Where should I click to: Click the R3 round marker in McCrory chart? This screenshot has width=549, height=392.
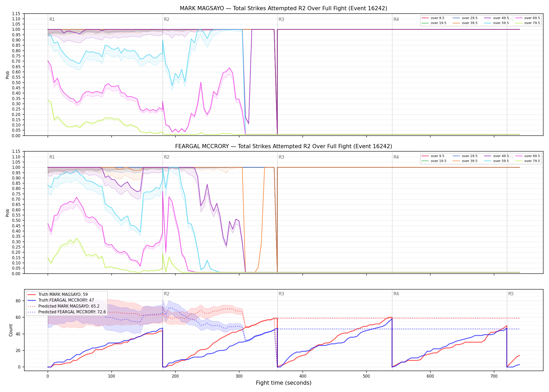(281, 157)
